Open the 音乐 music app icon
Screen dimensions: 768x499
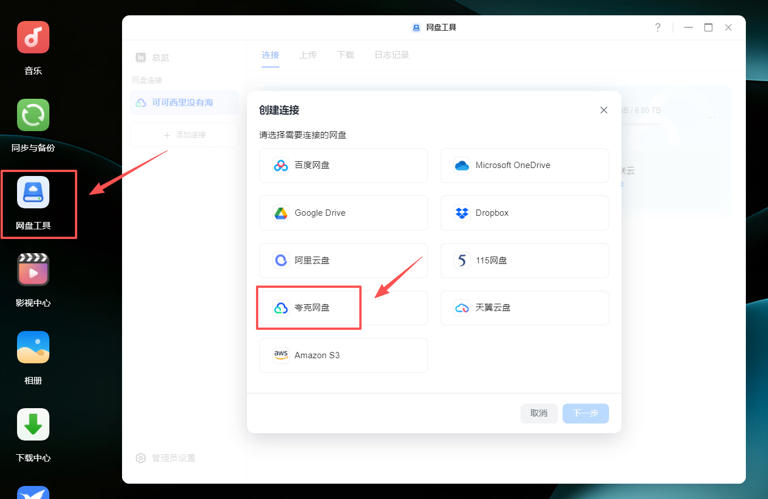[x=33, y=37]
